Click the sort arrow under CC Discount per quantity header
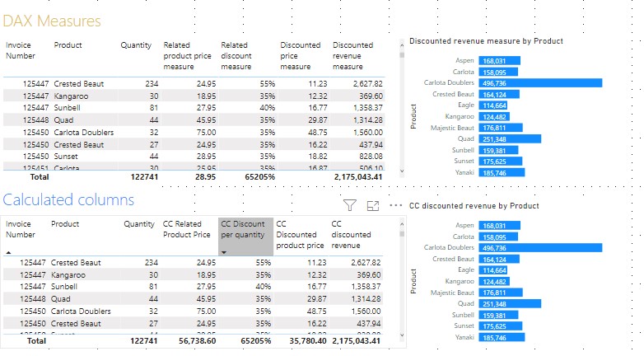Screen dimensions: 644x356 tap(224, 252)
